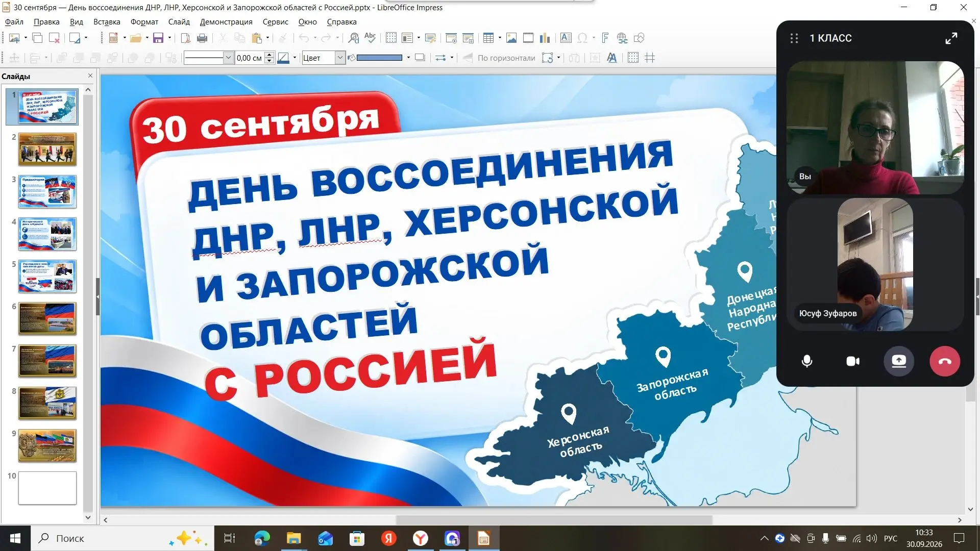Run the spelling check (Abc icon)
Image resolution: width=980 pixels, height=551 pixels.
tap(370, 38)
